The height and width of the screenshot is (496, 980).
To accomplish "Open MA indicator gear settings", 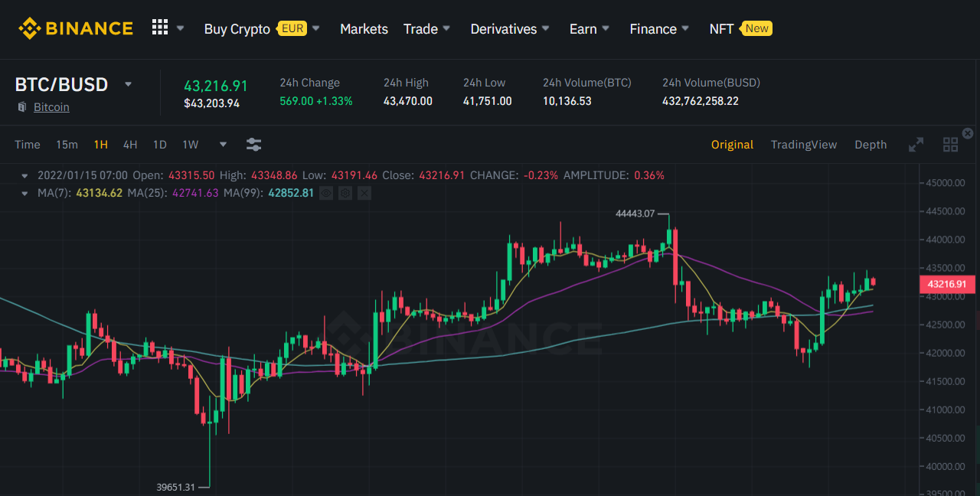I will (x=345, y=193).
